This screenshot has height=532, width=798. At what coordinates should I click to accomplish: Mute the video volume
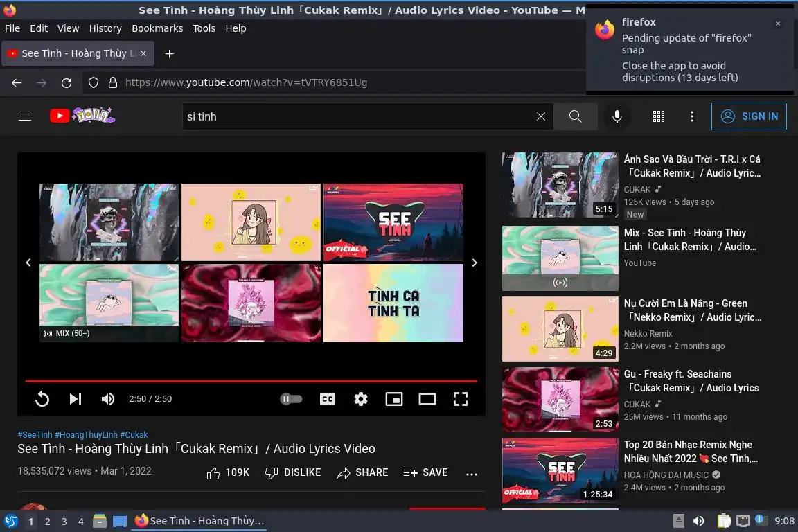108,398
